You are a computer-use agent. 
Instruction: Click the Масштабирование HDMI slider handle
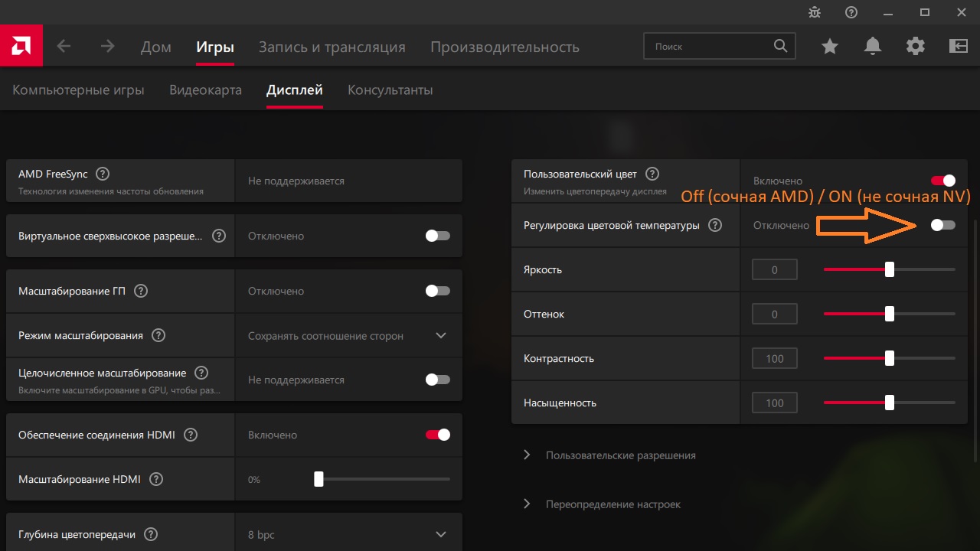tap(318, 479)
